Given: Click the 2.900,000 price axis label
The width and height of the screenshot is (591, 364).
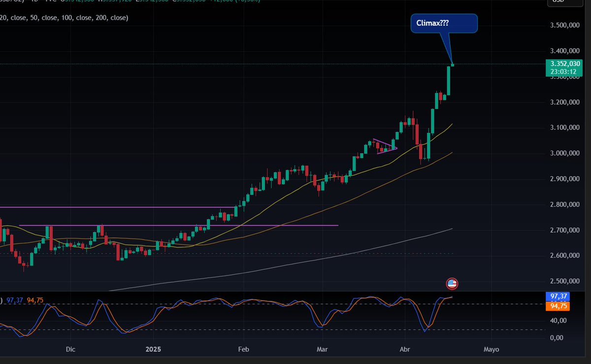Looking at the screenshot, I should [x=566, y=179].
